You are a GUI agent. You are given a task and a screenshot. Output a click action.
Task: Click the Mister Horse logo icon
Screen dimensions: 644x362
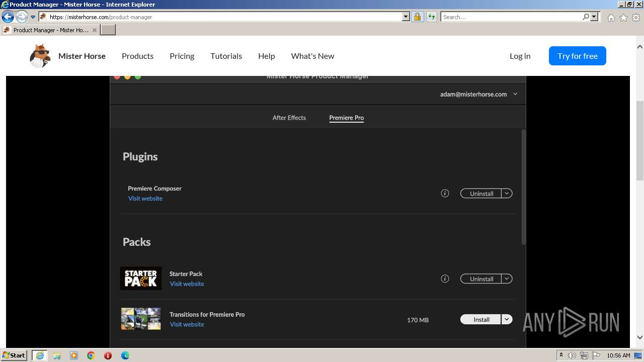pos(40,56)
